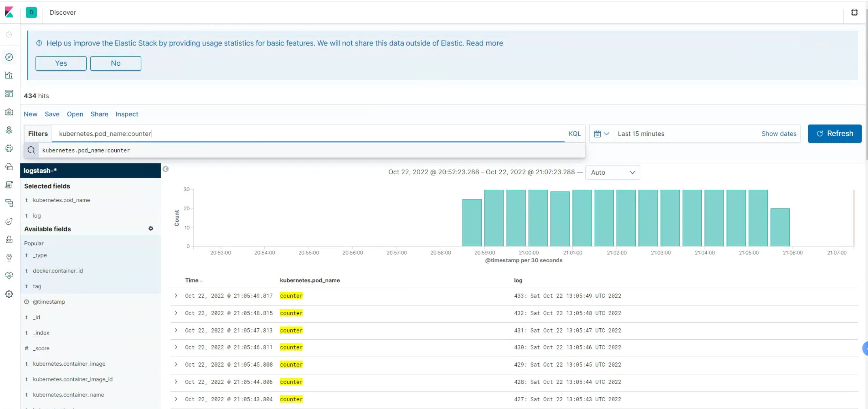
Task: Click selected field log
Action: click(37, 216)
